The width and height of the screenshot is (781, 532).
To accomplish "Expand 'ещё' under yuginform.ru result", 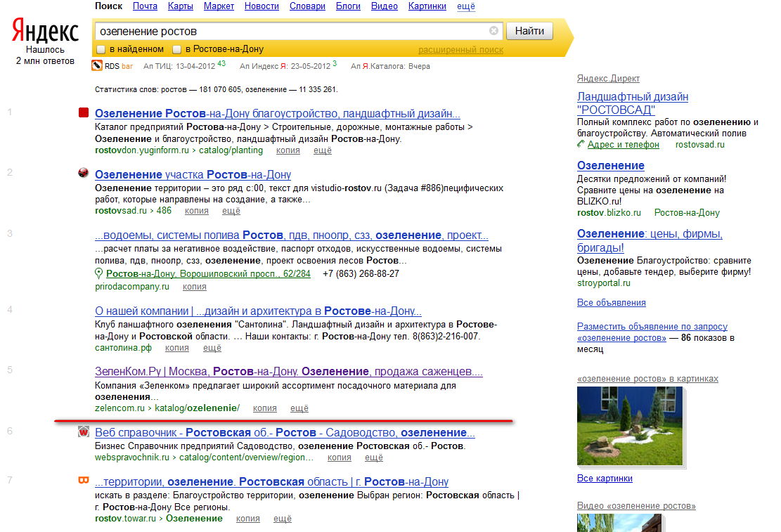I will pyautogui.click(x=322, y=150).
